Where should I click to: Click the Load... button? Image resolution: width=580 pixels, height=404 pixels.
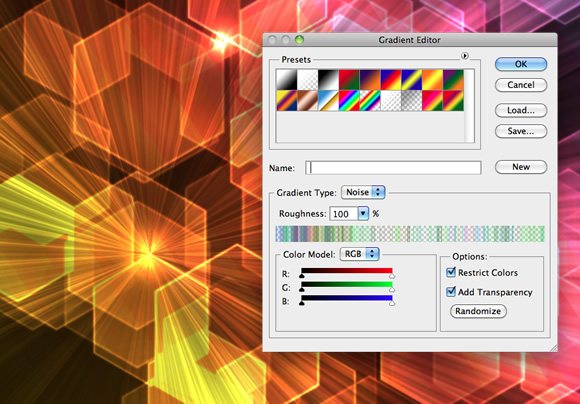521,110
